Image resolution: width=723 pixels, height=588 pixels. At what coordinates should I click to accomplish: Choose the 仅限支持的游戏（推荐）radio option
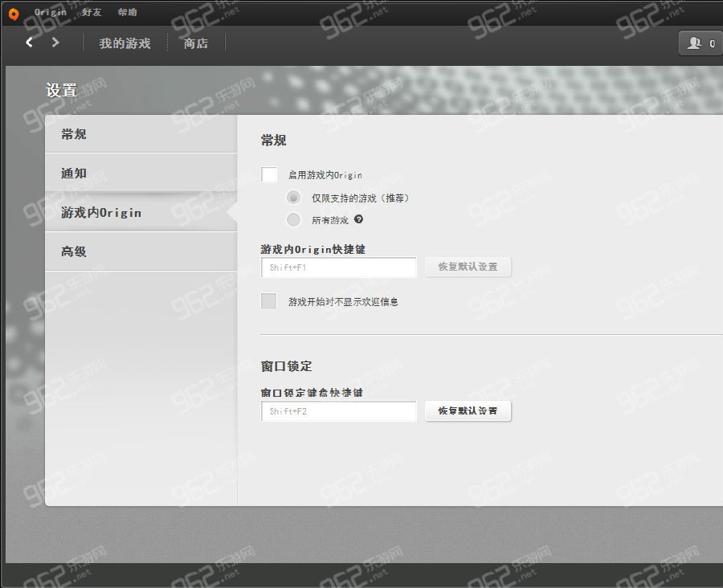click(x=294, y=198)
